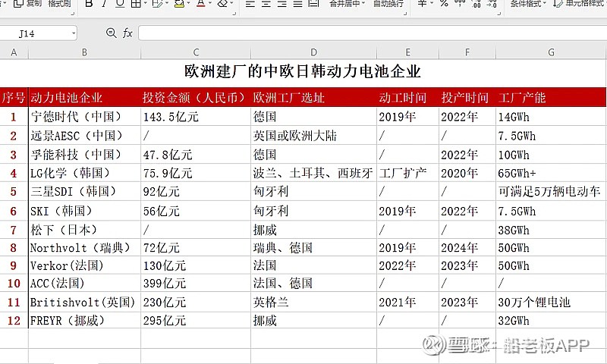Select cell 三星SDI（韩国）
This screenshot has width=607, height=364.
pos(84,191)
